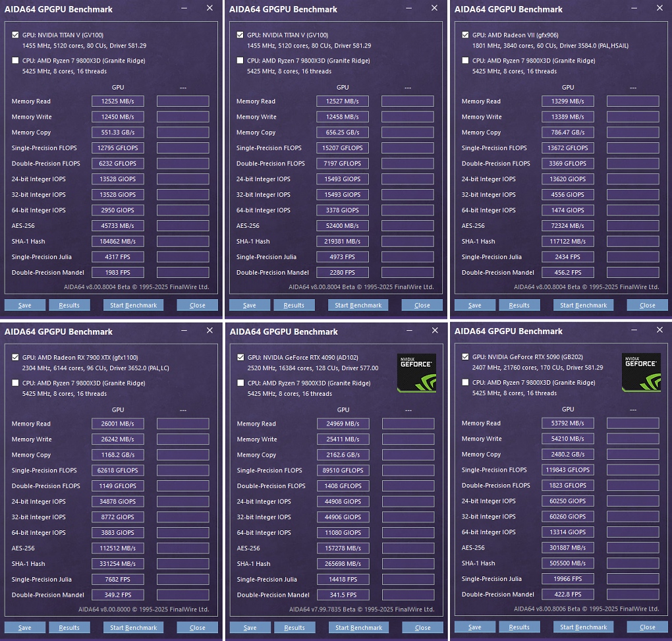The width and height of the screenshot is (672, 641).
Task: Select the 456.2 FPS Double-Precision Mandel value
Action: click(568, 272)
